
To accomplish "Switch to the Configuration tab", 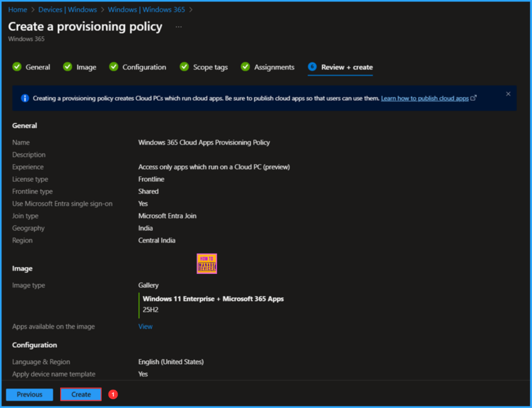I will [x=143, y=67].
